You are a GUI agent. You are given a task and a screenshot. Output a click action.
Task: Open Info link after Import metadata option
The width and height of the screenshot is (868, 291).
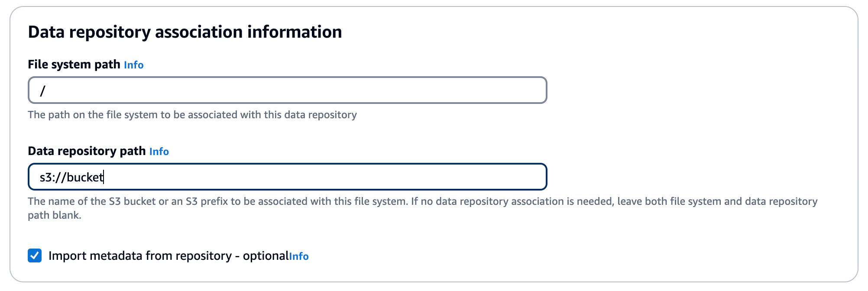point(299,256)
